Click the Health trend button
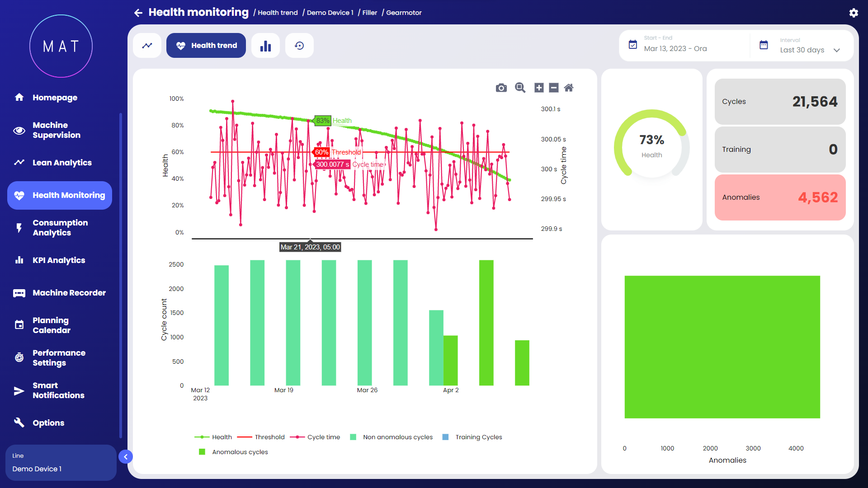868x488 pixels. click(x=206, y=46)
